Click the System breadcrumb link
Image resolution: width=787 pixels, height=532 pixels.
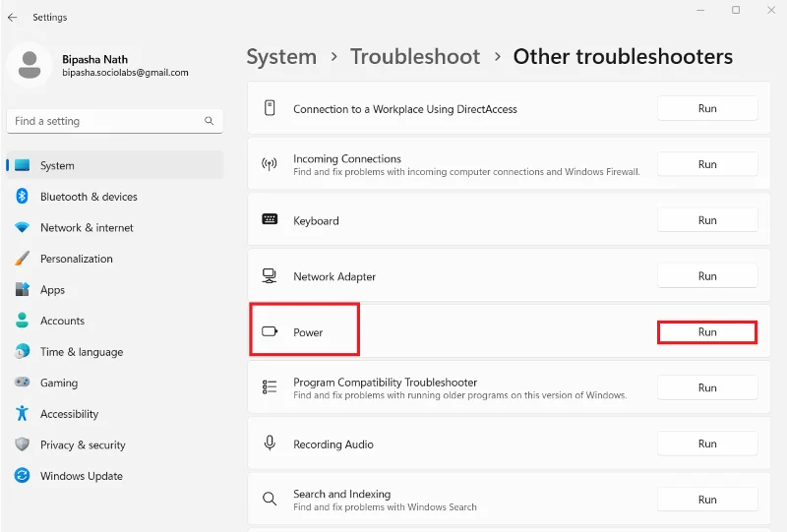(281, 57)
